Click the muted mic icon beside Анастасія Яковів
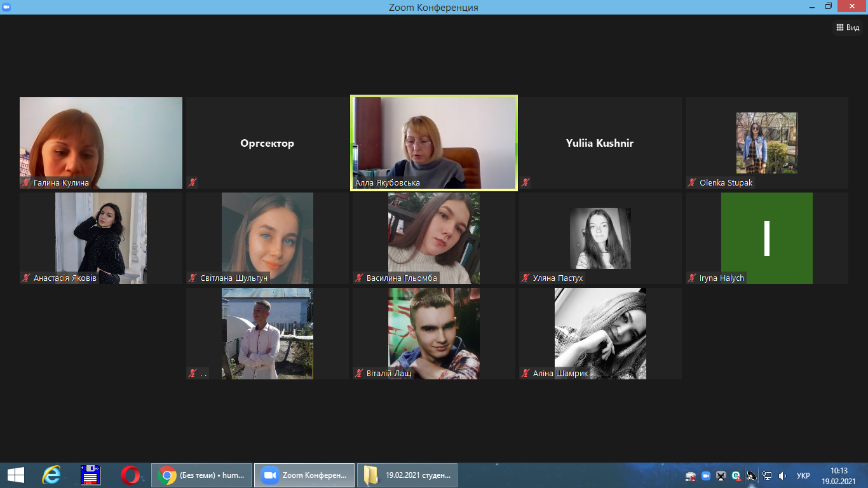This screenshot has height=488, width=868. pyautogui.click(x=26, y=278)
